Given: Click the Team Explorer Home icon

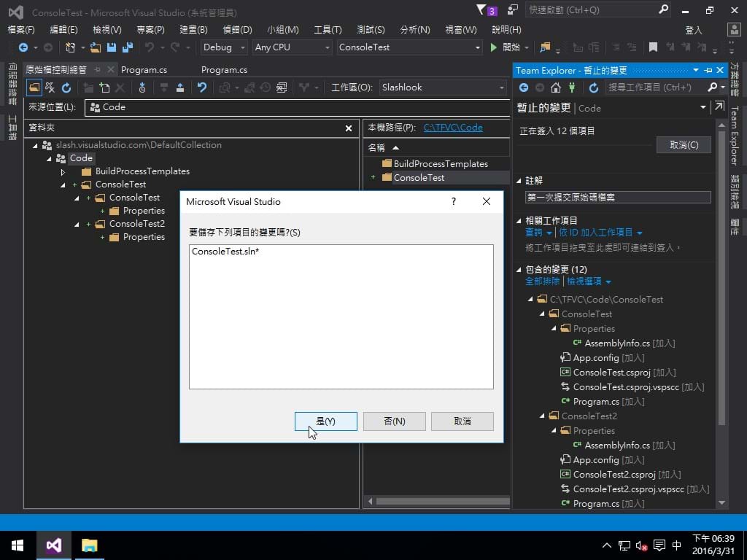Looking at the screenshot, I should coord(555,87).
